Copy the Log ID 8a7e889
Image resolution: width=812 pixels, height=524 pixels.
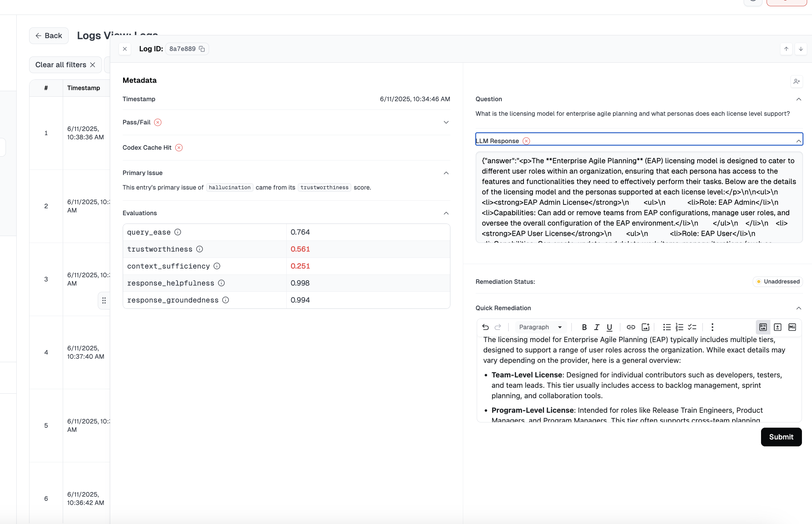click(x=202, y=49)
